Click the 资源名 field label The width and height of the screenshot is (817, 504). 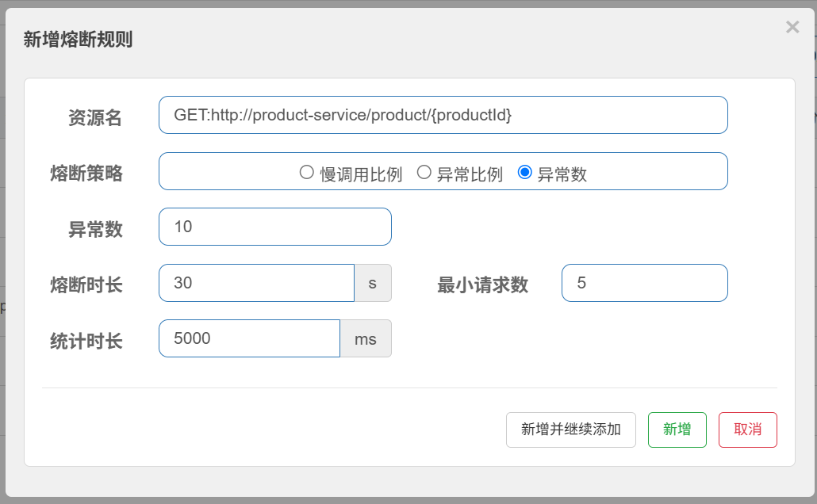[x=95, y=118]
